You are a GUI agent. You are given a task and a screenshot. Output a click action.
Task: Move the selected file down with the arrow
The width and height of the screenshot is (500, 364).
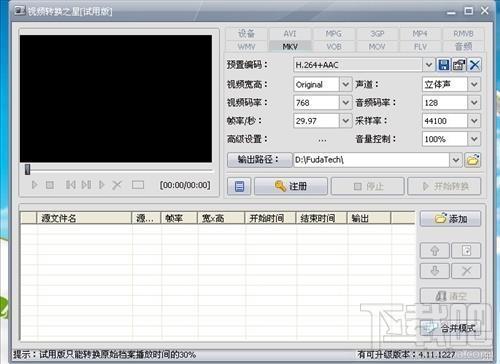click(x=435, y=271)
